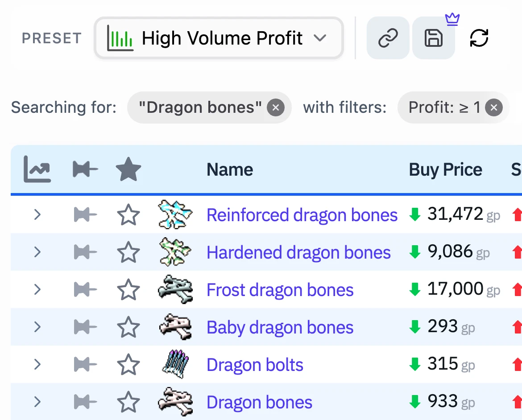The height and width of the screenshot is (420, 522).
Task: Expand the Dragon bones row
Action: (37, 402)
